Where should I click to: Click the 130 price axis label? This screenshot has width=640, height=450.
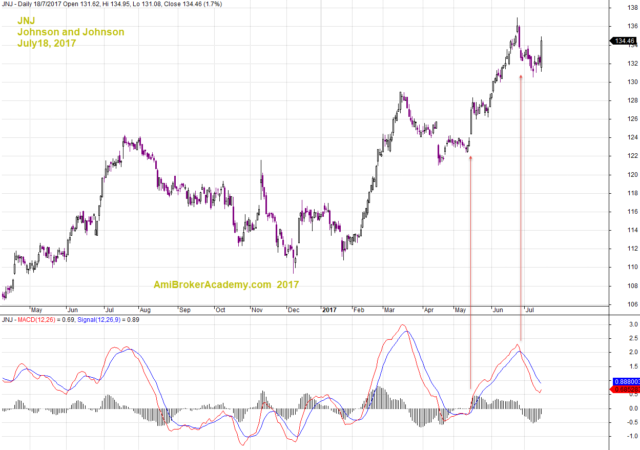coord(632,82)
